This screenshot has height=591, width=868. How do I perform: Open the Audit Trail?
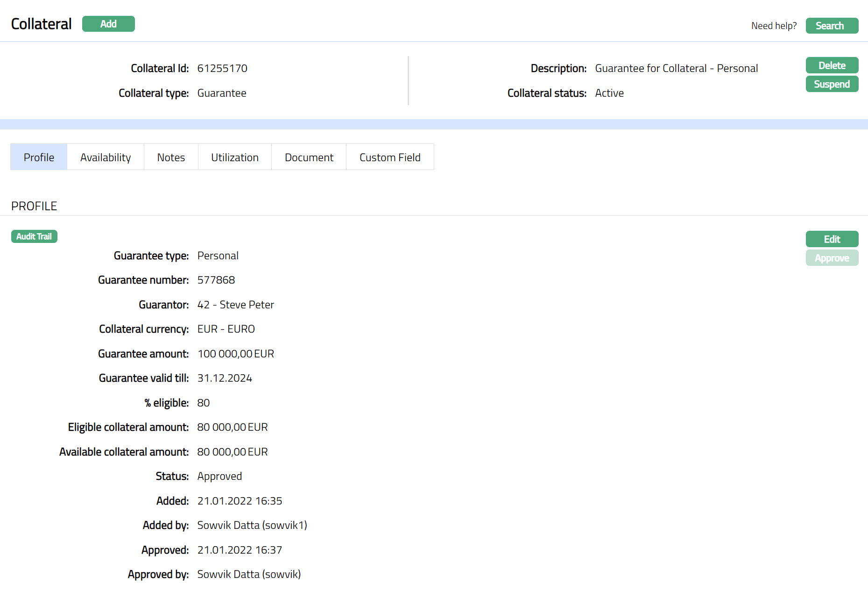click(x=34, y=236)
